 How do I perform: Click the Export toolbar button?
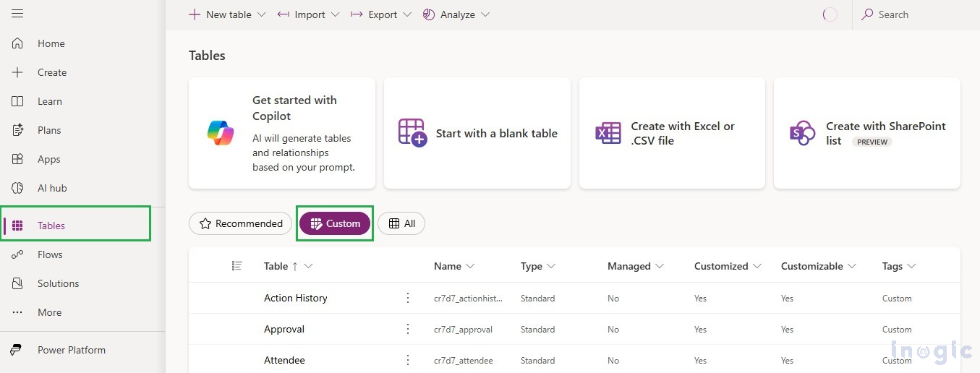[x=375, y=14]
